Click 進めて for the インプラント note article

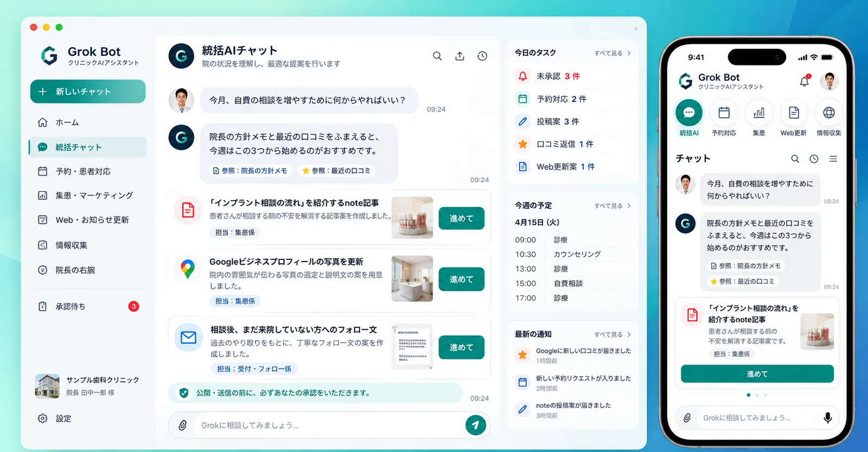tap(461, 218)
